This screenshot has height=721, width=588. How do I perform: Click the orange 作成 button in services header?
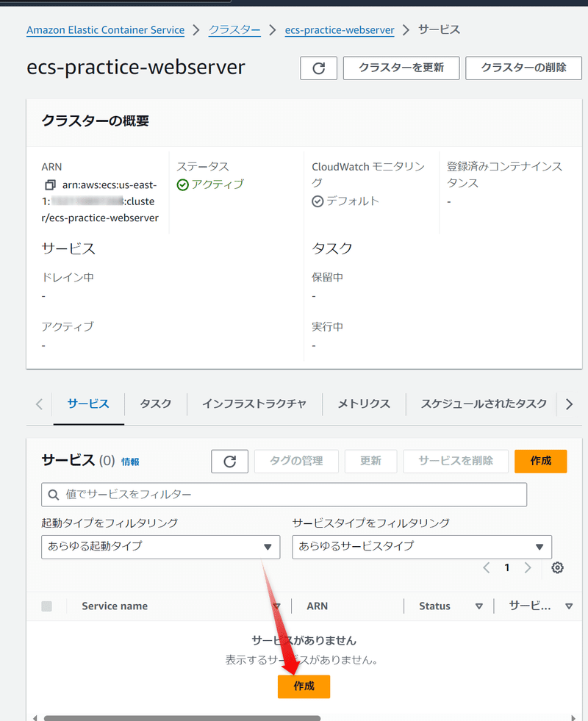pos(541,462)
